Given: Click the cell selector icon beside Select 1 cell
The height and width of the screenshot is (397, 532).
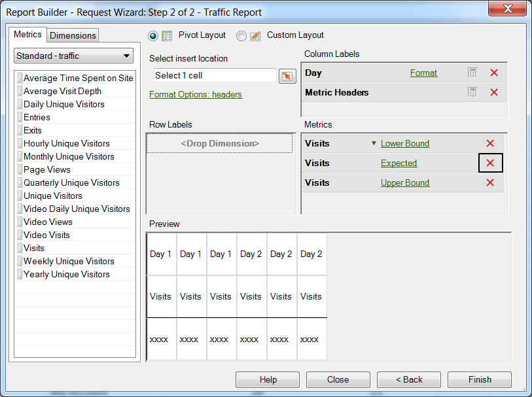Looking at the screenshot, I should tap(287, 76).
